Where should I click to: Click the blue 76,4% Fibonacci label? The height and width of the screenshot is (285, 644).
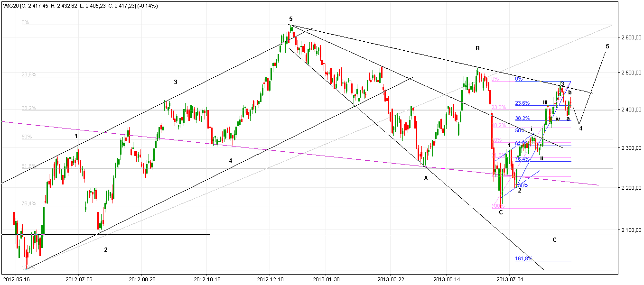[x=523, y=159]
